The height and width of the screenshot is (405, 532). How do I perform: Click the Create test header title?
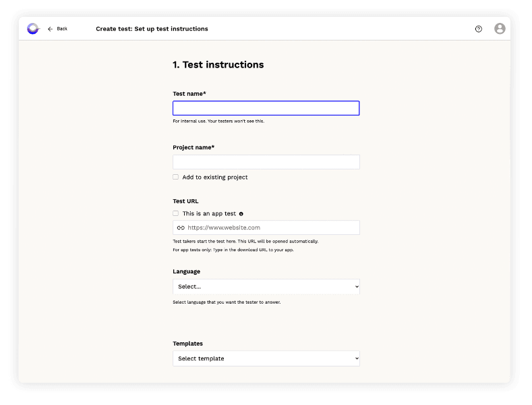click(152, 29)
